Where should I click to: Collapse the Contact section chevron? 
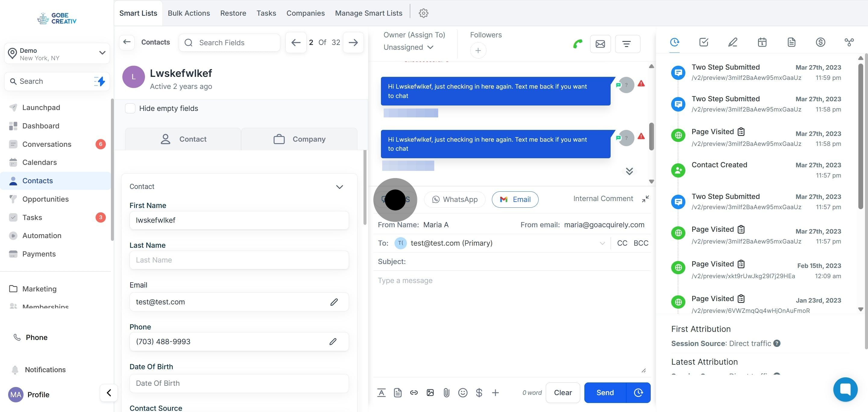(339, 187)
